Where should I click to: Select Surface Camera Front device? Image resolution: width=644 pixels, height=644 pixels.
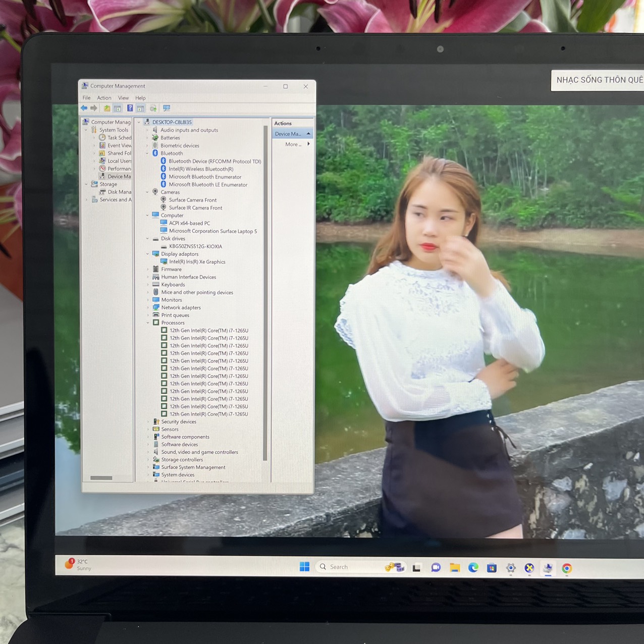192,200
